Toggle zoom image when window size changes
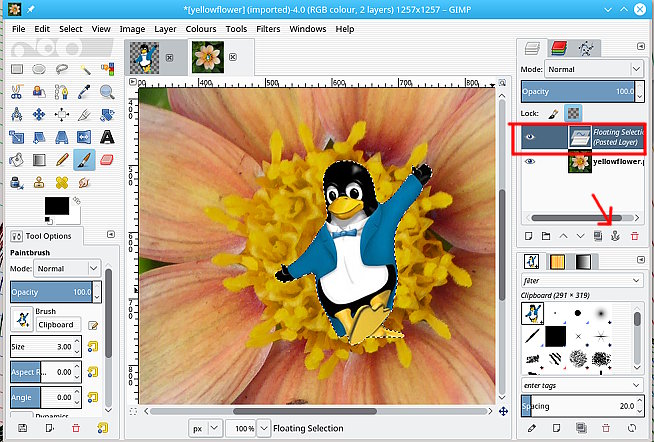The width and height of the screenshot is (654, 442). pos(503,83)
